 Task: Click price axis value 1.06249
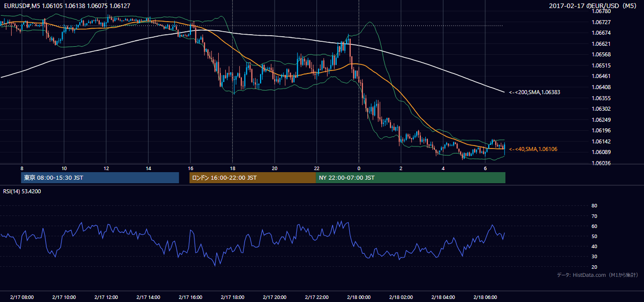tap(601, 120)
